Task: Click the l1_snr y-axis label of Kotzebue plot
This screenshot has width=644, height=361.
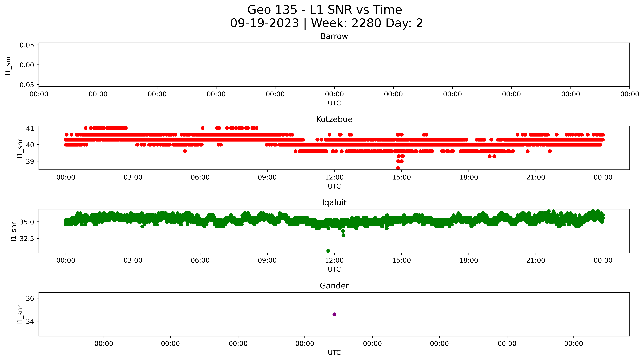Action: point(20,148)
